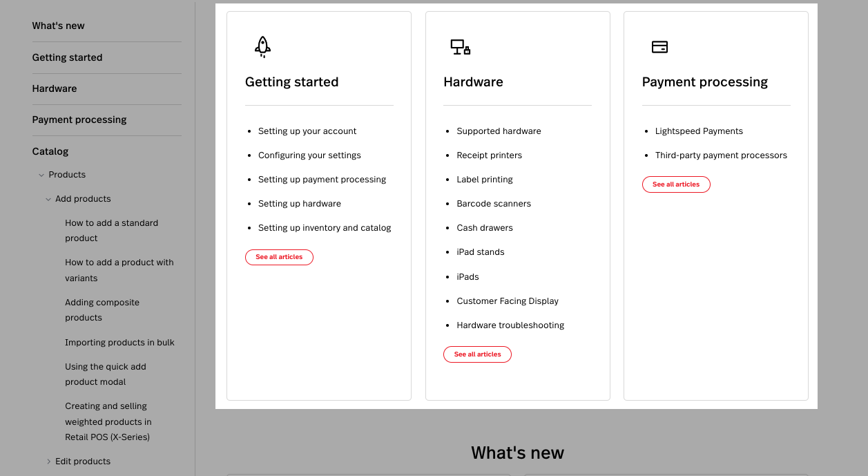Collapse the Products tree section

pyautogui.click(x=41, y=175)
